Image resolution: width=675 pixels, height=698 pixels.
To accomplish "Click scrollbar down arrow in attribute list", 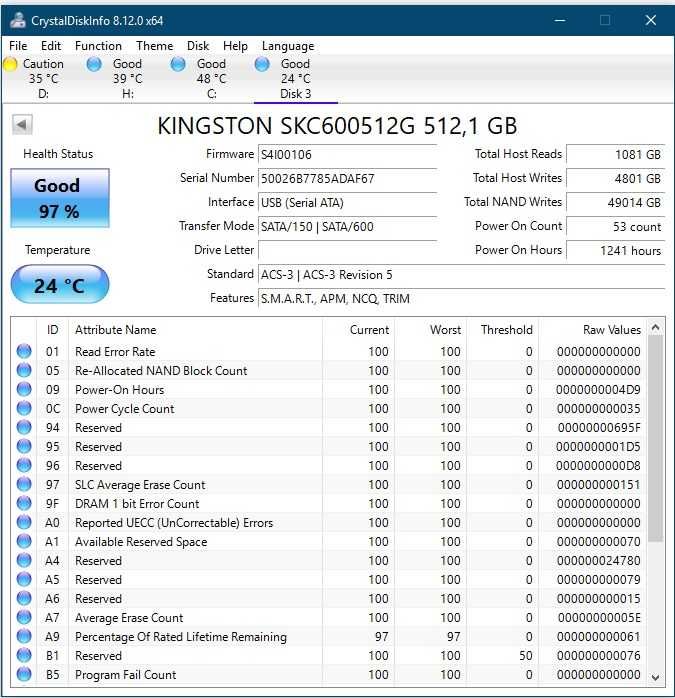I will click(x=655, y=677).
